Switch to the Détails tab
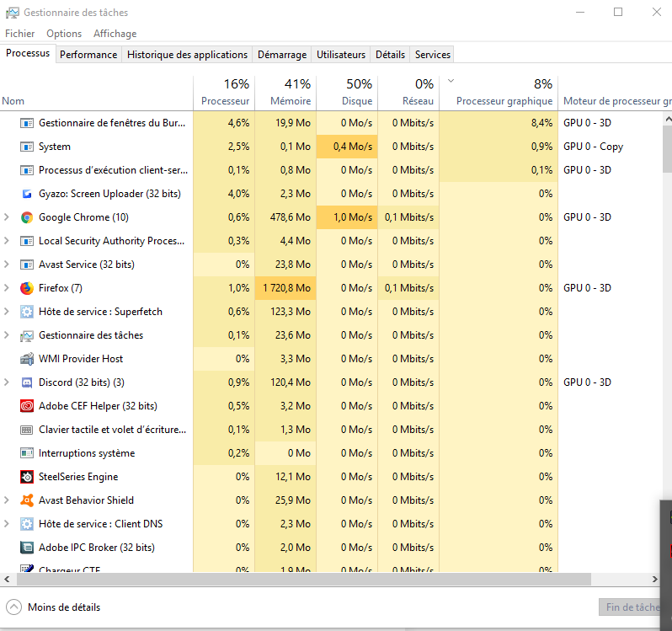The image size is (672, 631). (x=390, y=55)
